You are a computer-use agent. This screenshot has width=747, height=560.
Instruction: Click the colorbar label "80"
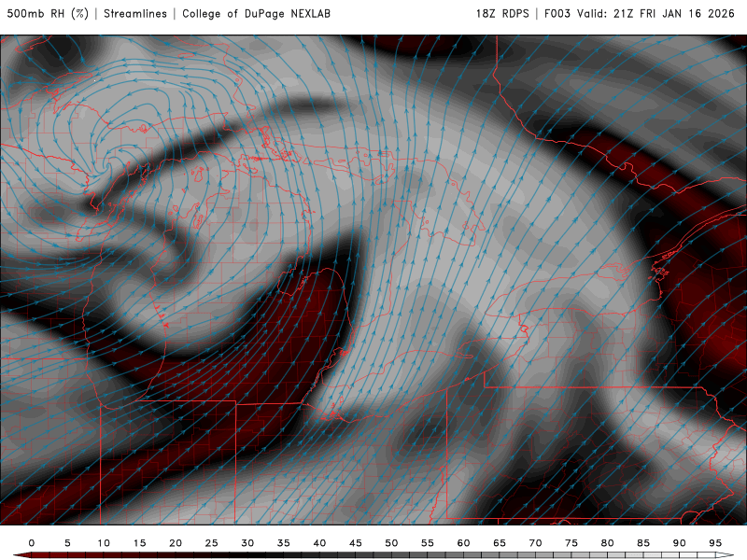608,543
